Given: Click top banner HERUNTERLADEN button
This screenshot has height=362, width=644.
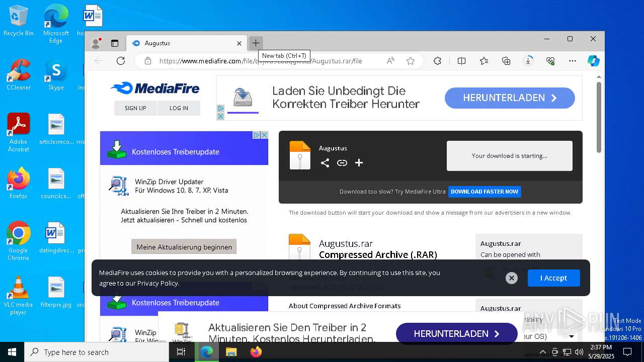Looking at the screenshot, I should tap(510, 98).
